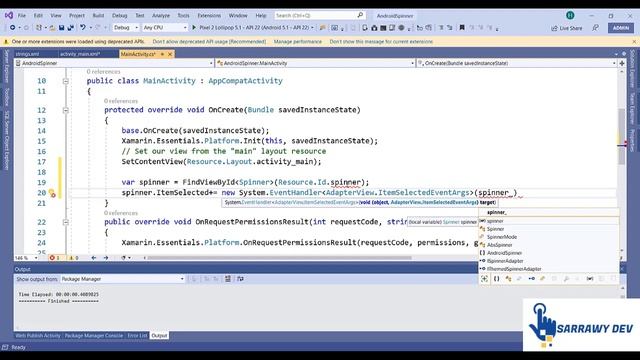Click the Navigate Backward icon in toolbar
640x360 pixels.
(13, 28)
